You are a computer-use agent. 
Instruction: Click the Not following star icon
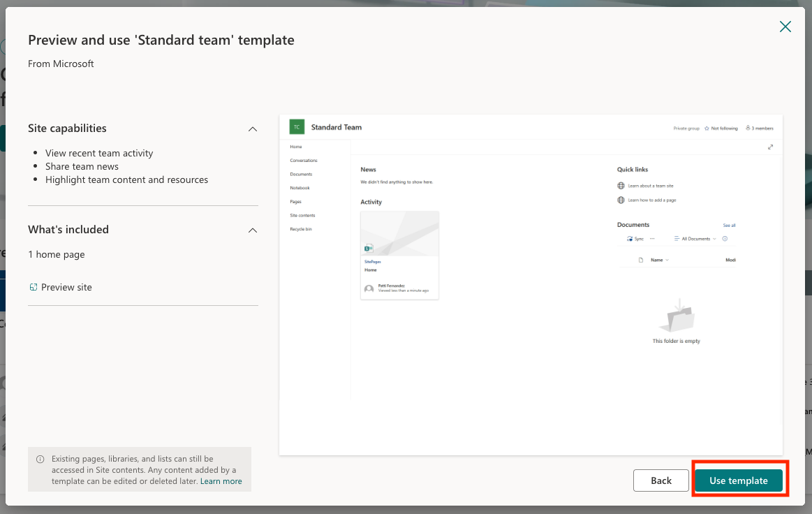707,128
